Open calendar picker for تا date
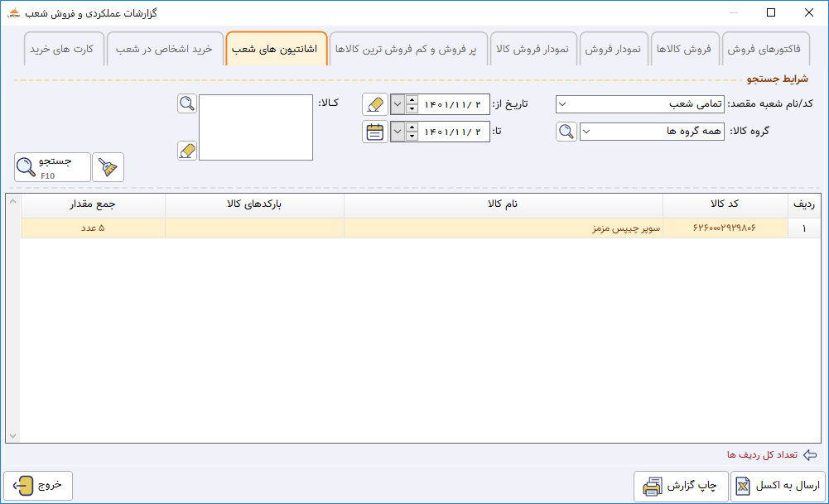Screen dimensions: 829x504 click(x=375, y=132)
